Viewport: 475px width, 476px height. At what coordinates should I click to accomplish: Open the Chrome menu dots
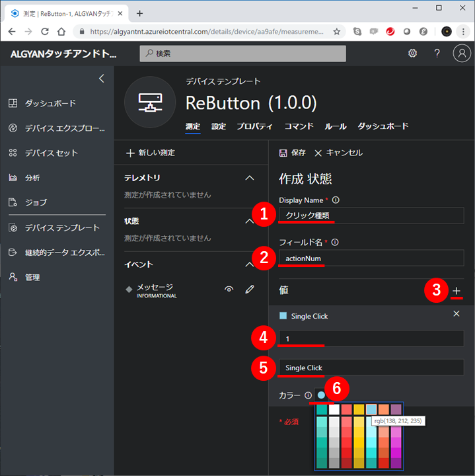463,32
